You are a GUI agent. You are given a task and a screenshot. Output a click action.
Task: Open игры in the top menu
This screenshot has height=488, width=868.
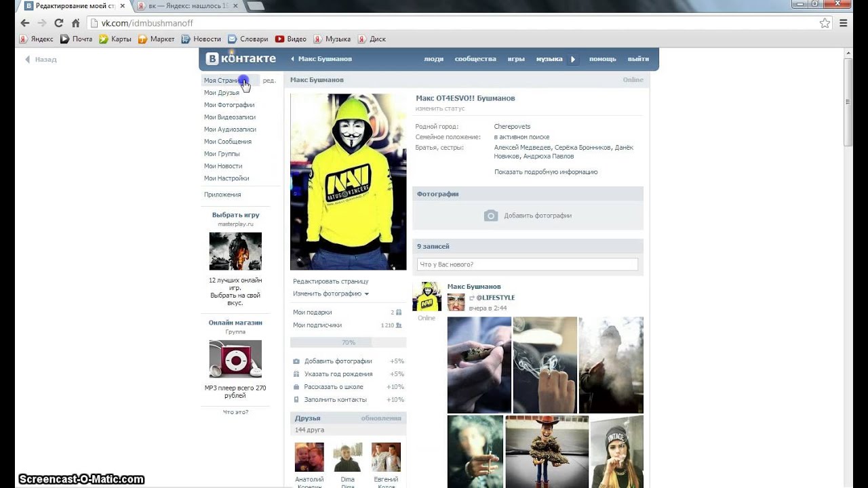[x=516, y=59]
